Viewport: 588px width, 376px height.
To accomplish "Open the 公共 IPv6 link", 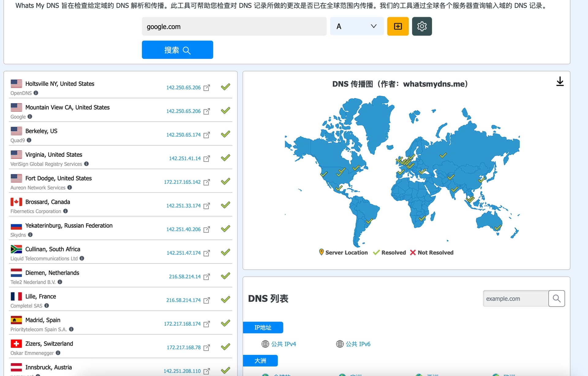I will pyautogui.click(x=353, y=344).
